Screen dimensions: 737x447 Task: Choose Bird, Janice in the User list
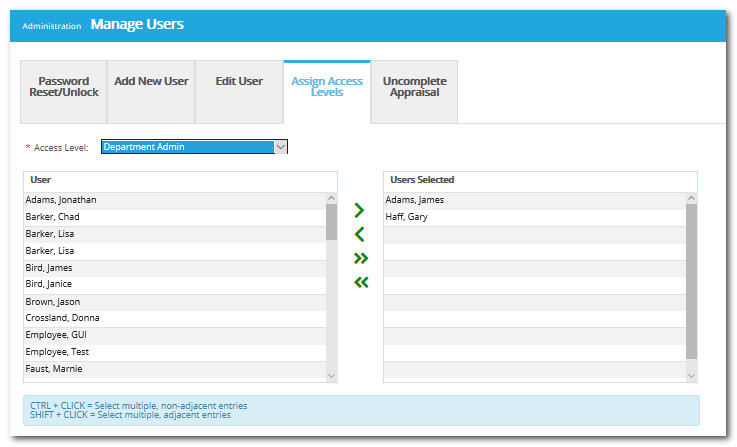[x=174, y=284]
